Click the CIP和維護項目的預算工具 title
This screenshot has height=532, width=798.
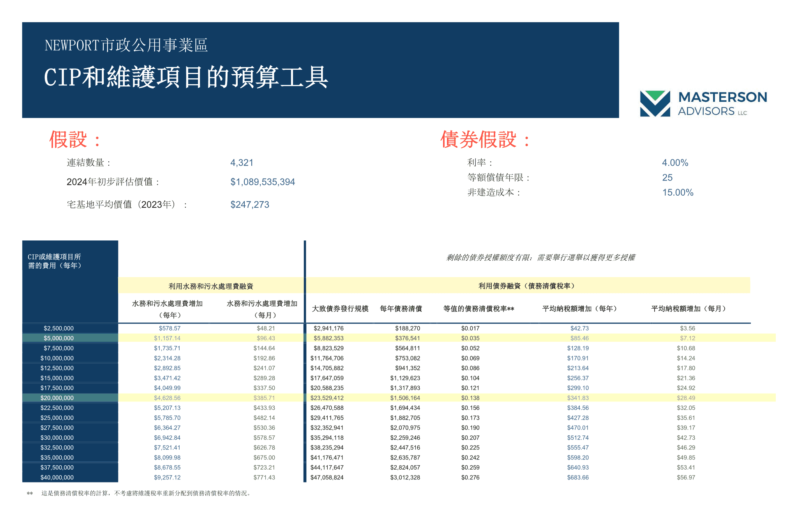(186, 77)
